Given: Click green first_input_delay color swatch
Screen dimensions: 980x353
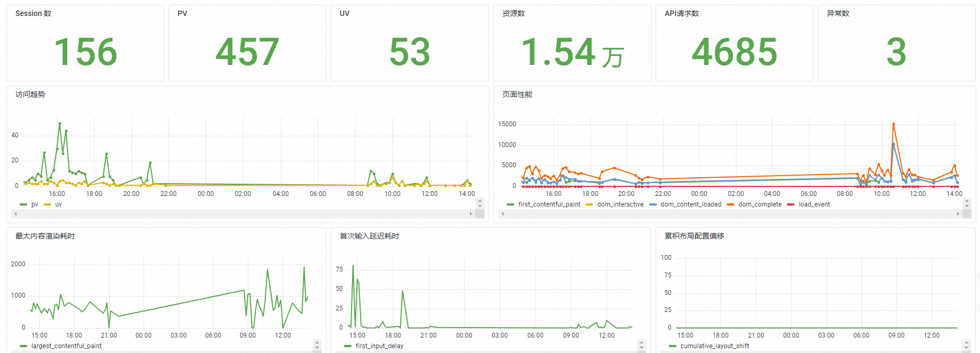Looking at the screenshot, I should [348, 346].
